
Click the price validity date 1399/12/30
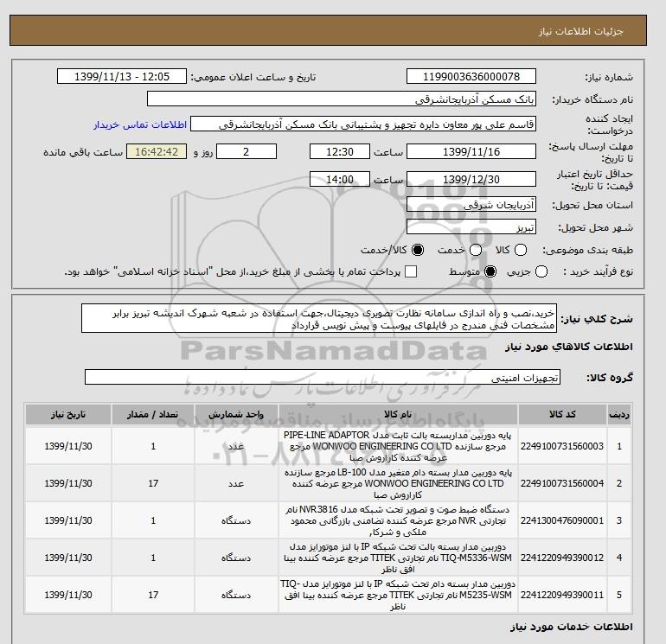pos(471,179)
